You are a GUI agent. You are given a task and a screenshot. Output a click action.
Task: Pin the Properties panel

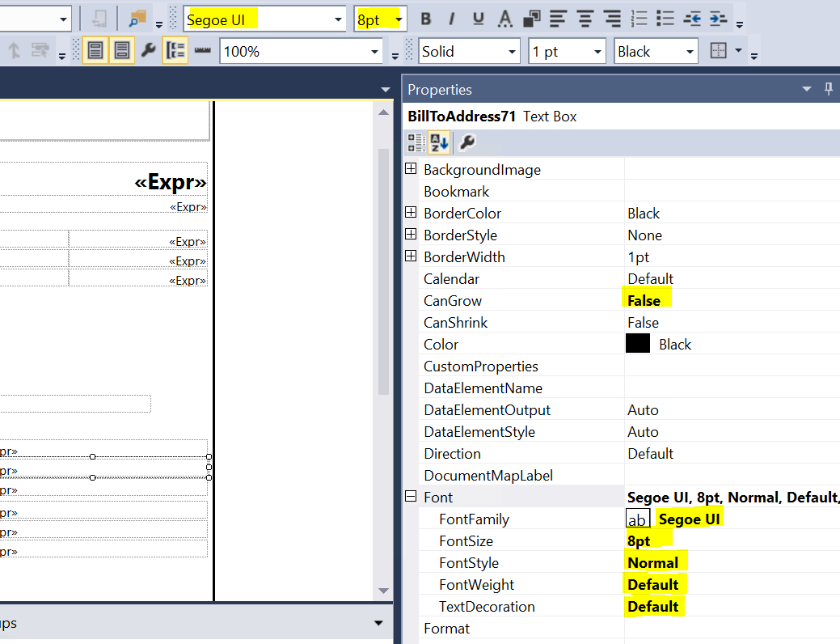pos(829,88)
